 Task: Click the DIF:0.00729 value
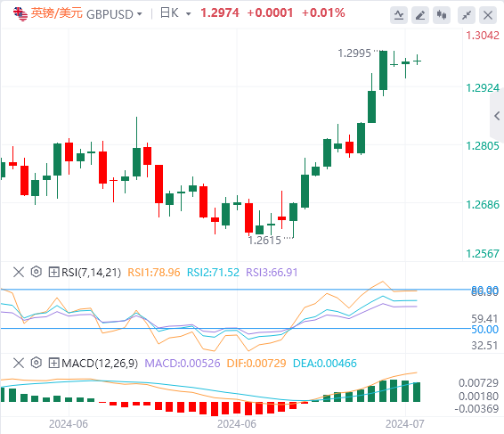[256, 364]
